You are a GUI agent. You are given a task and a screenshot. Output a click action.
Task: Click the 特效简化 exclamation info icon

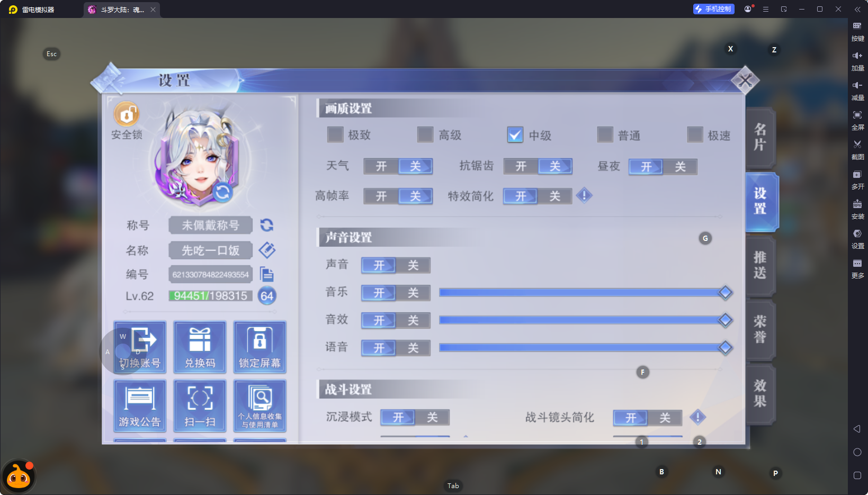(584, 195)
